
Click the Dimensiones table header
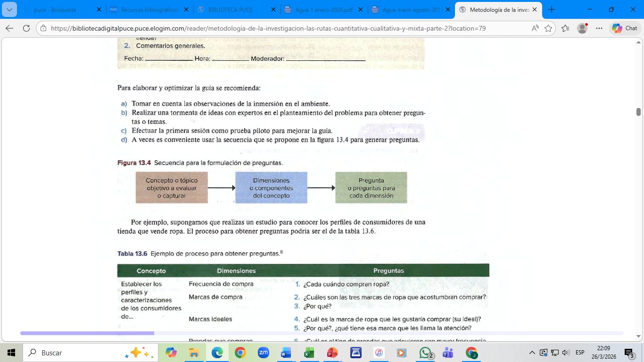(x=236, y=271)
